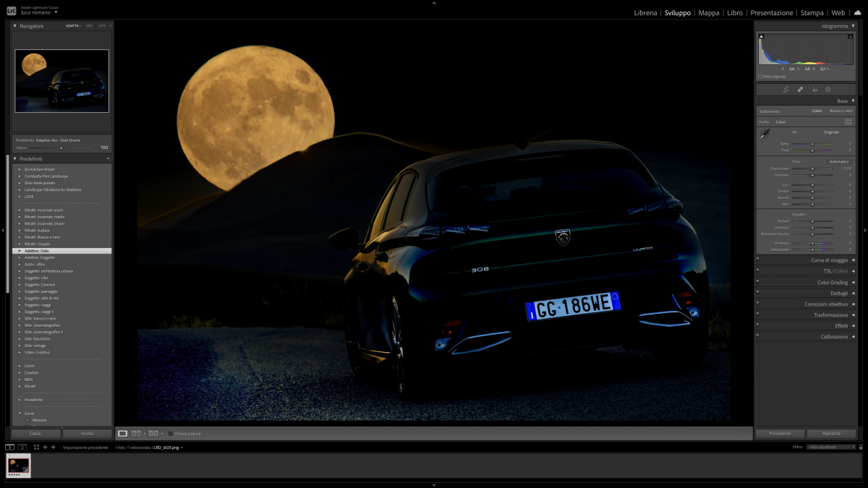
Task: Click the Temp slider handle
Action: point(812,144)
